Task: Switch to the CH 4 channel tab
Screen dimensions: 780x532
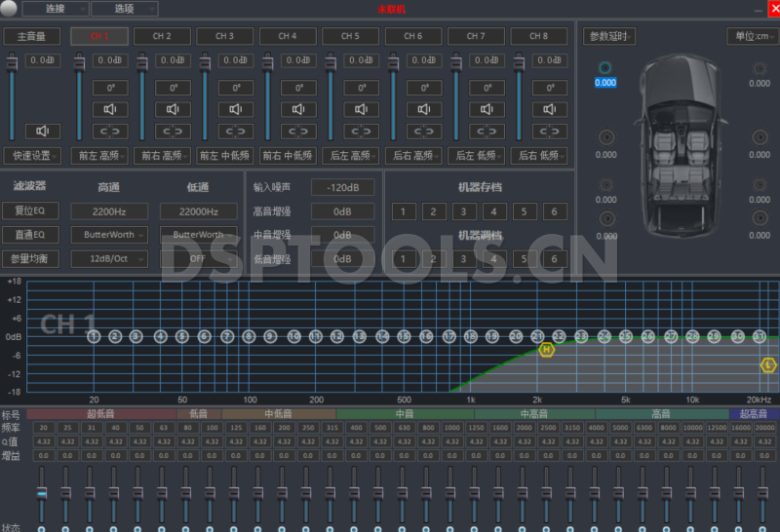Action: 288,36
